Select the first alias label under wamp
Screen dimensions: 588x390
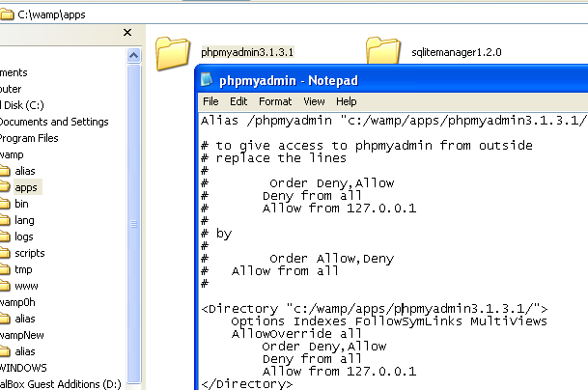pos(25,171)
